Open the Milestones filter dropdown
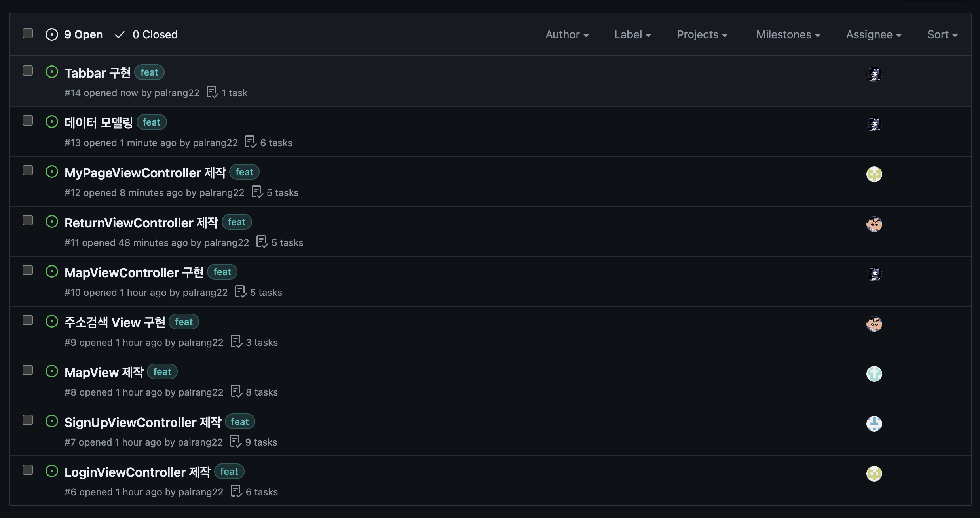980x518 pixels. [788, 35]
